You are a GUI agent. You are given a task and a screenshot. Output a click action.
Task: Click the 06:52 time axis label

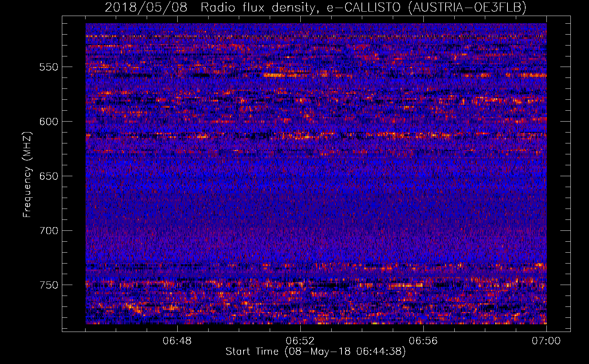coord(300,341)
